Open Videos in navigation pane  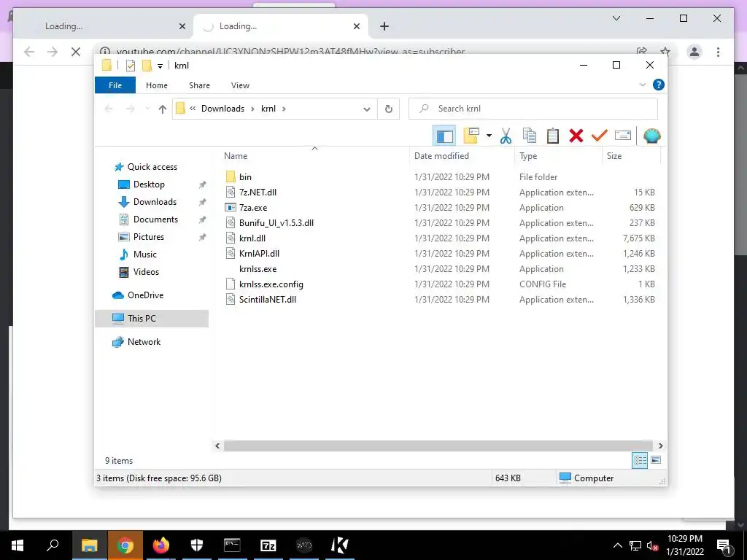[146, 272]
